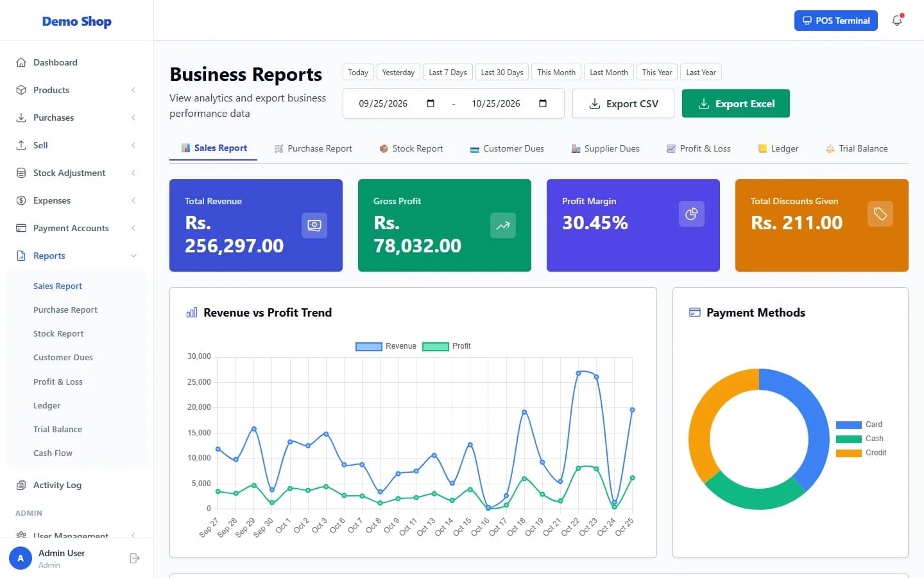Screen dimensions: 924x578
Task: Switch to the Profit & Loss tab
Action: point(699,148)
